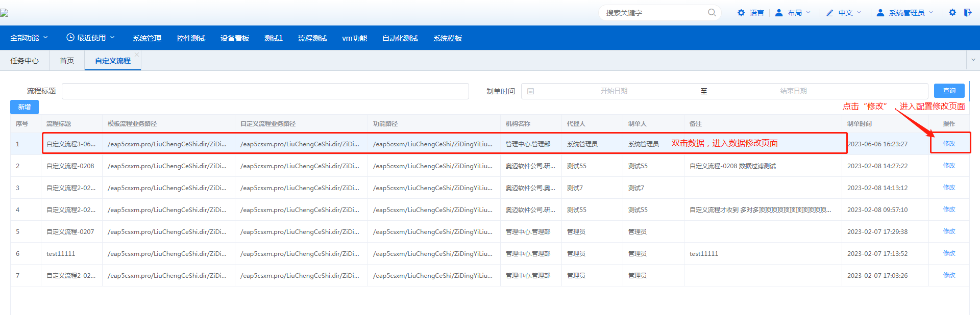Click the 搜索关键字 search box
Screen dimensions: 980x315
(653, 13)
